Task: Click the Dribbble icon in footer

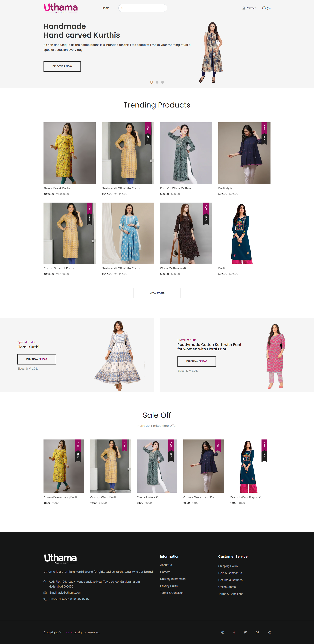Action: pyautogui.click(x=223, y=632)
